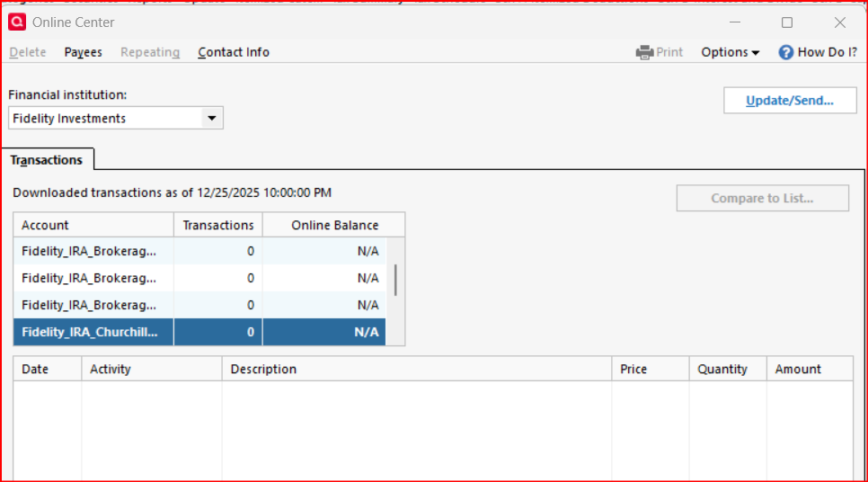868x482 pixels.
Task: Click the Price column header
Action: [x=651, y=369]
